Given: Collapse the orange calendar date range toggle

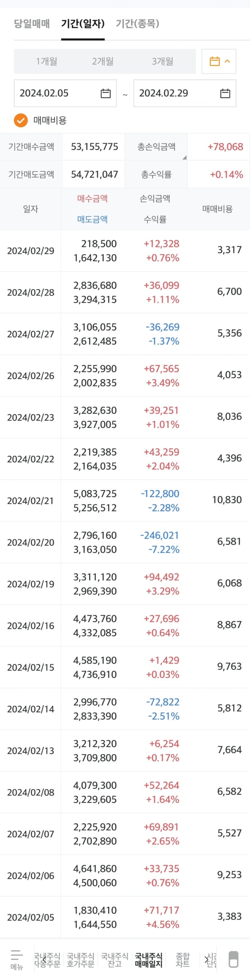Looking at the screenshot, I should pyautogui.click(x=219, y=61).
